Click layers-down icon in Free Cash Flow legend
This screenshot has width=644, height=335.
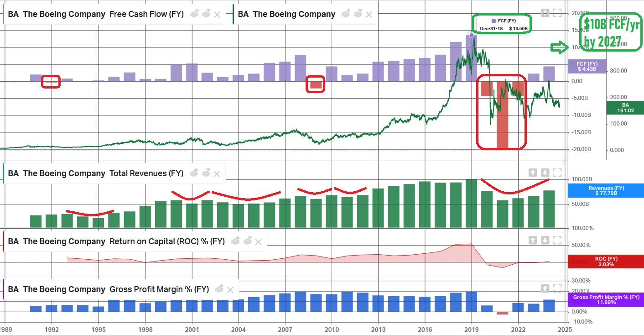[x=206, y=14]
